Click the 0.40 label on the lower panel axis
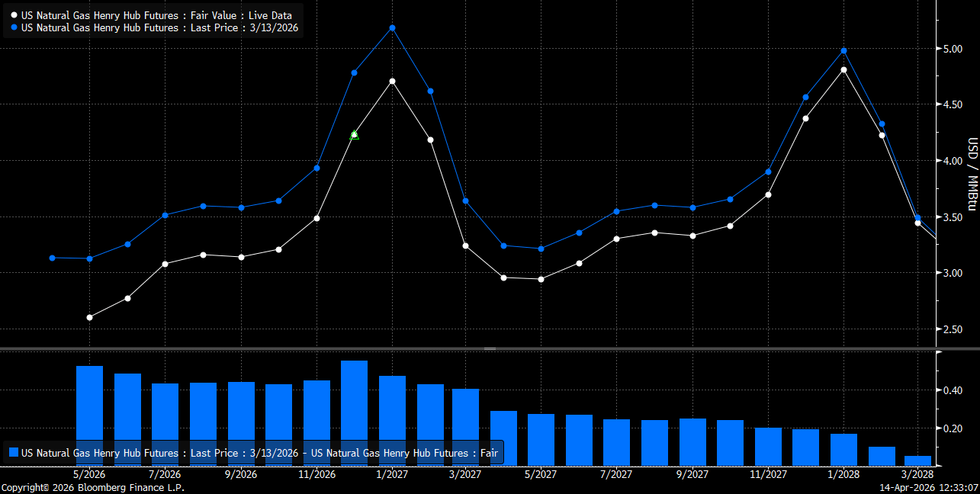Viewport: 980px width, 494px height. click(x=953, y=390)
